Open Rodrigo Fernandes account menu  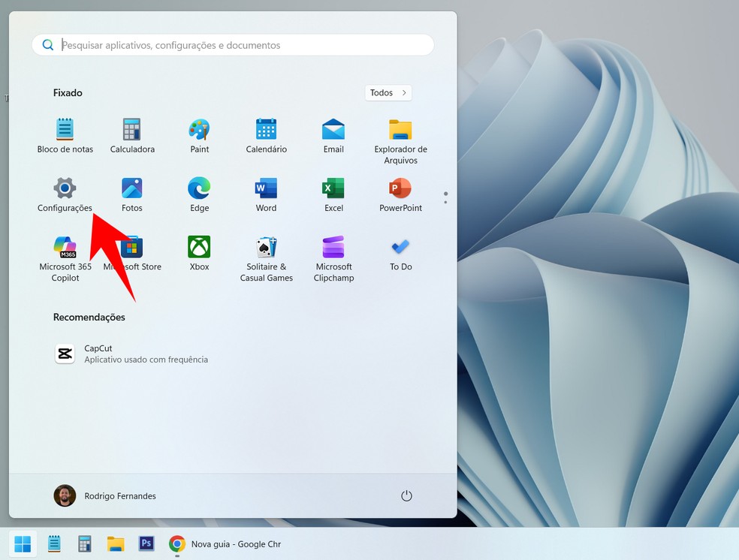point(104,496)
